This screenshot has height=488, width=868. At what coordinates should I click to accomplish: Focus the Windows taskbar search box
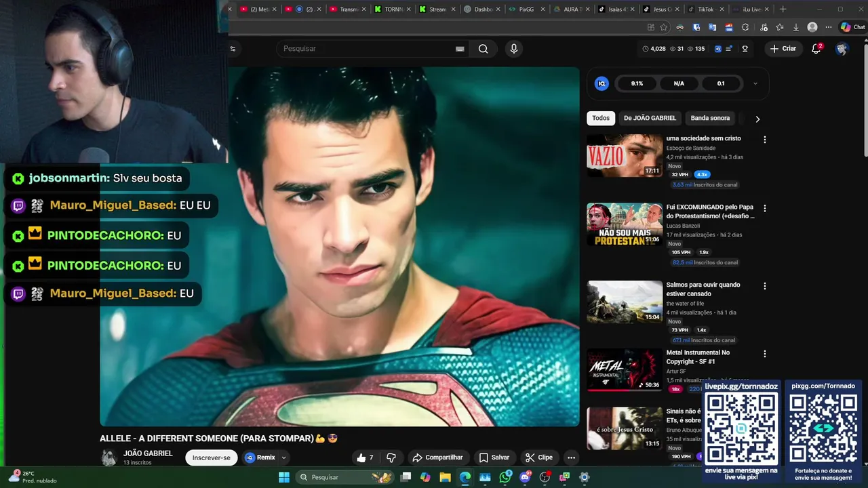click(x=344, y=477)
